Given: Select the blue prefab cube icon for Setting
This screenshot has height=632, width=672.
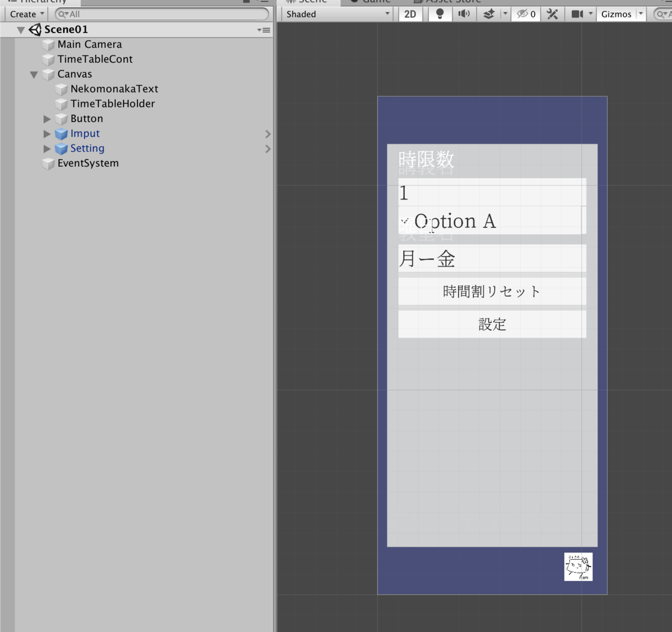Looking at the screenshot, I should (x=62, y=148).
